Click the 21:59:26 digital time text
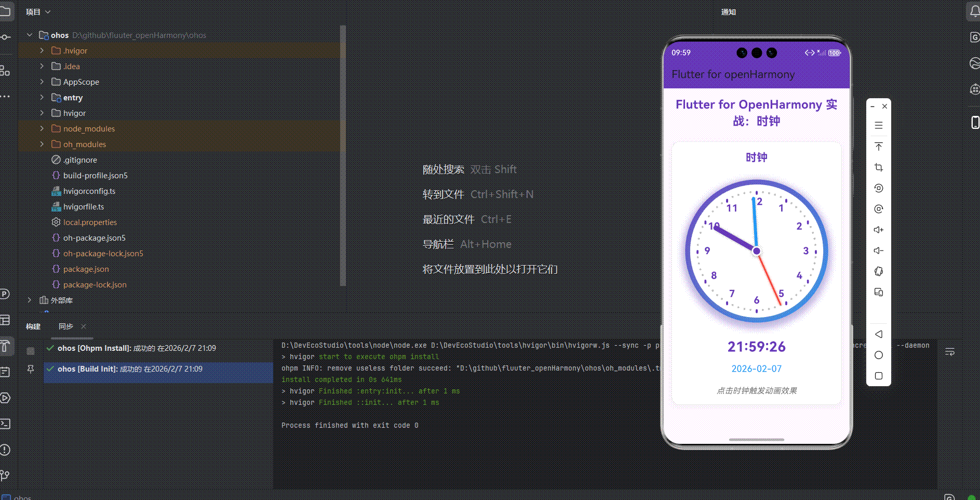Screen dimensions: 980x500 [757, 347]
